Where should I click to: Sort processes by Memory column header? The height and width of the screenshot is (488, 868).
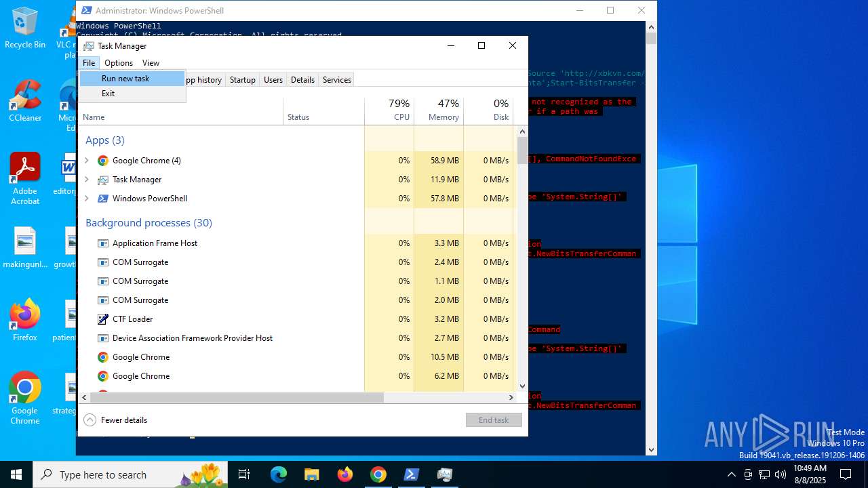tap(439, 111)
